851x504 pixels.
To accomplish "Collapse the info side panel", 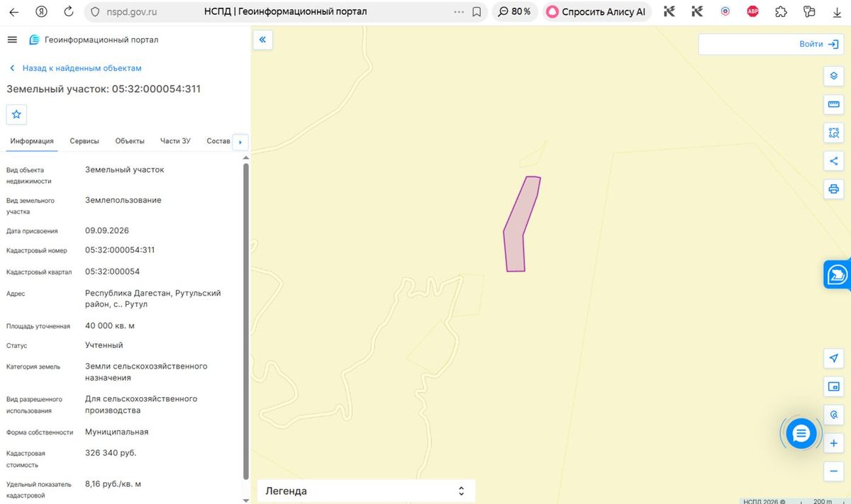I will (x=262, y=40).
